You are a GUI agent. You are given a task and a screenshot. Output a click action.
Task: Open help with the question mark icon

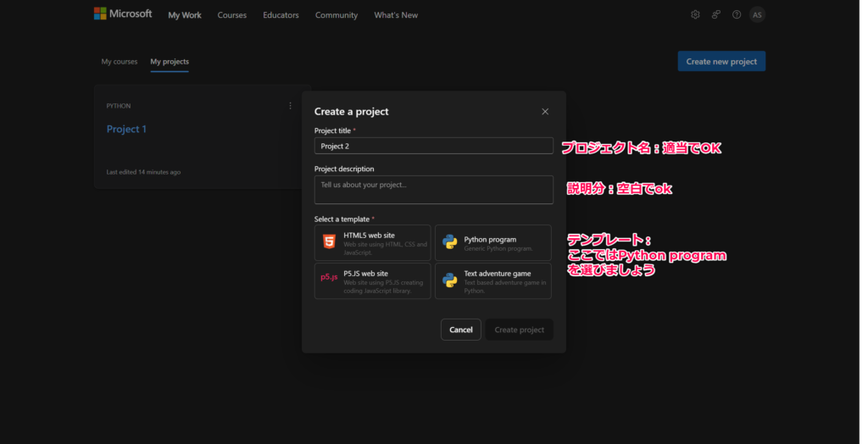click(737, 14)
